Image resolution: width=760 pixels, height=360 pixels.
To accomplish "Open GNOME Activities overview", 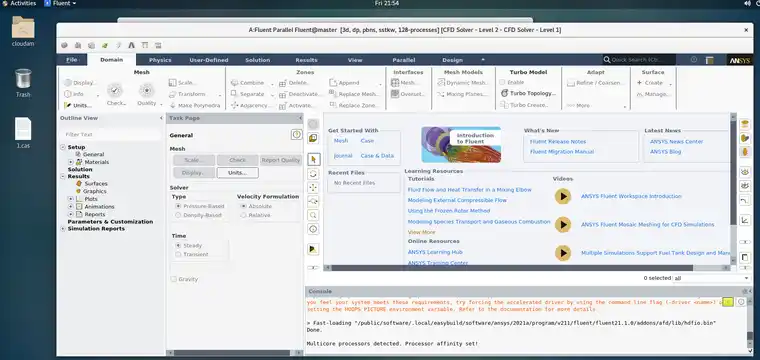I will tap(19, 3).
